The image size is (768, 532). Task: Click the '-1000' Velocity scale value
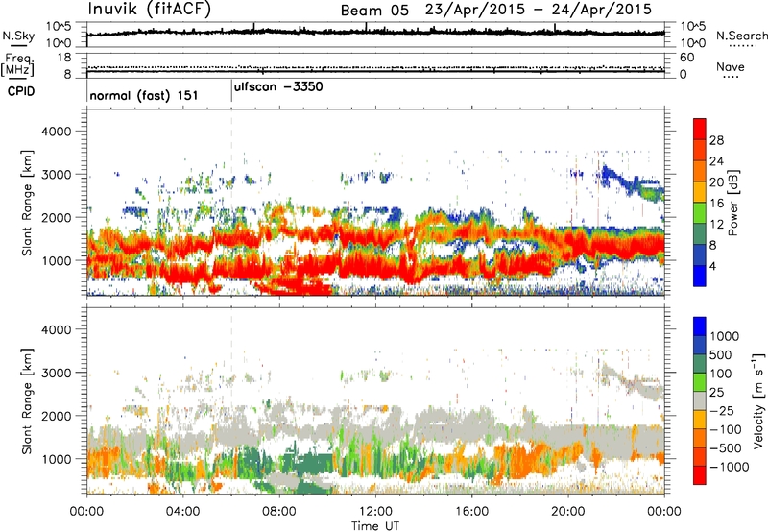click(x=730, y=467)
